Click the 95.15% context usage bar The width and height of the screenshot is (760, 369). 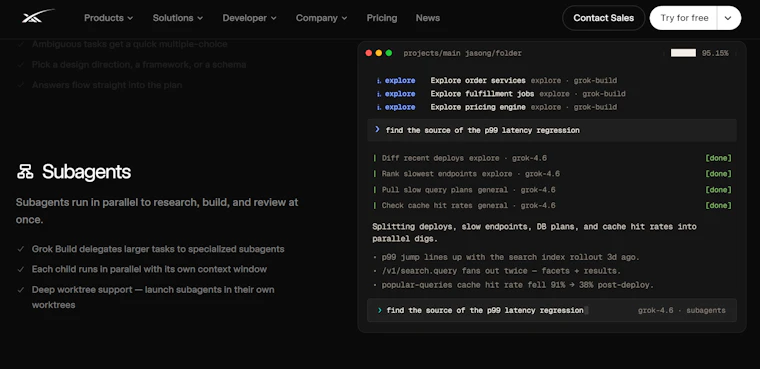coord(683,53)
